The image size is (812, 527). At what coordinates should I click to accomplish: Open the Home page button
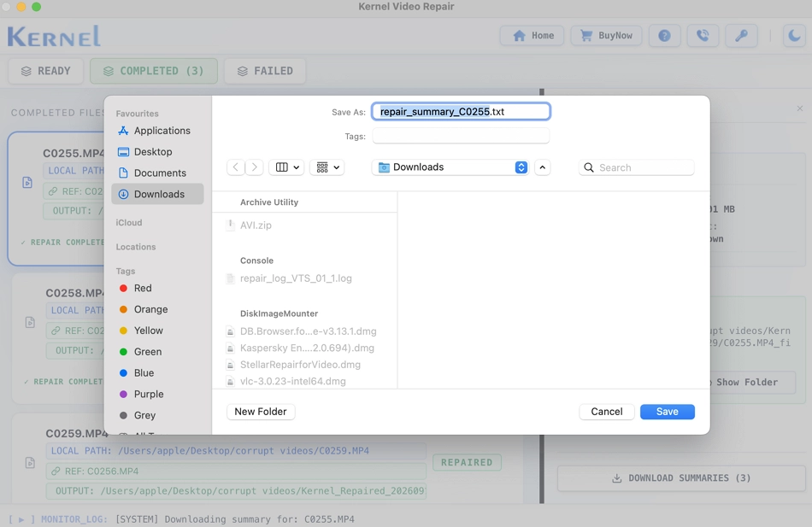(532, 36)
